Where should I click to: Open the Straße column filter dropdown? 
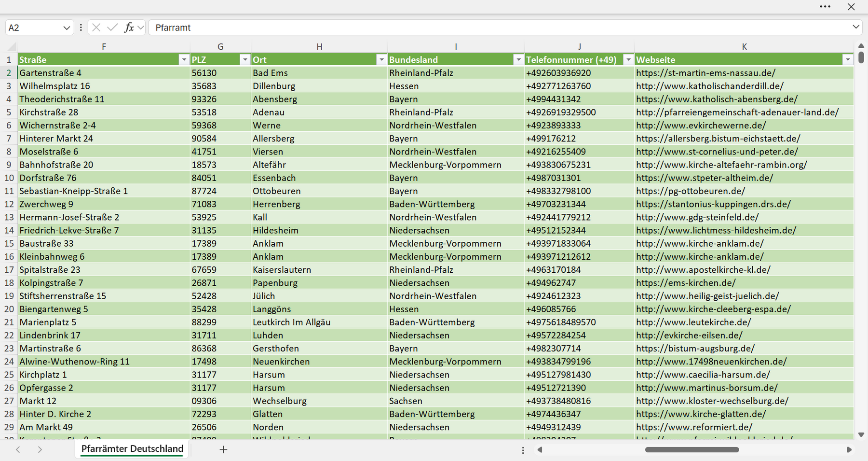click(184, 59)
